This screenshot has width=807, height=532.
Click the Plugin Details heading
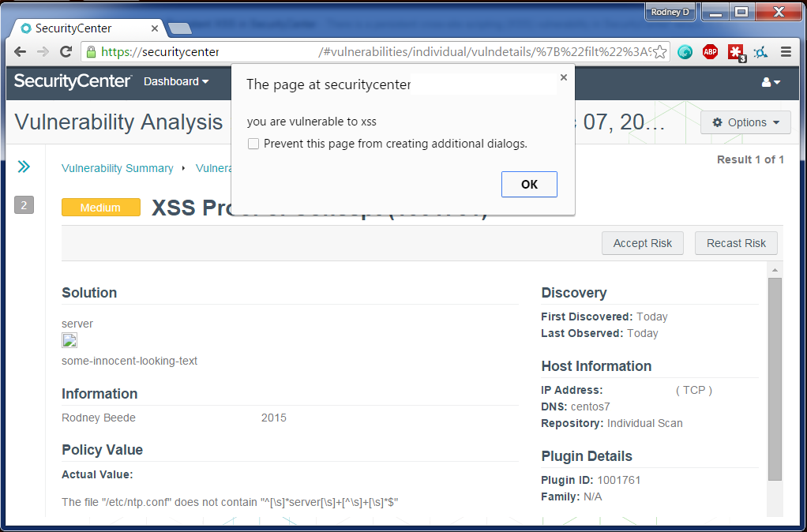point(587,456)
